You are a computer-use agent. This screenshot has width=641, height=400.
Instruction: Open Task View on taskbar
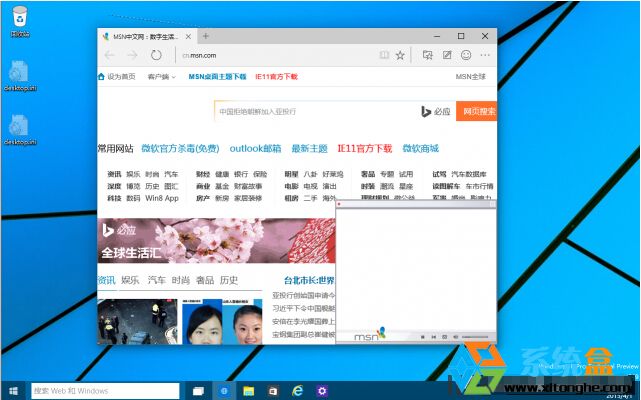[199, 391]
